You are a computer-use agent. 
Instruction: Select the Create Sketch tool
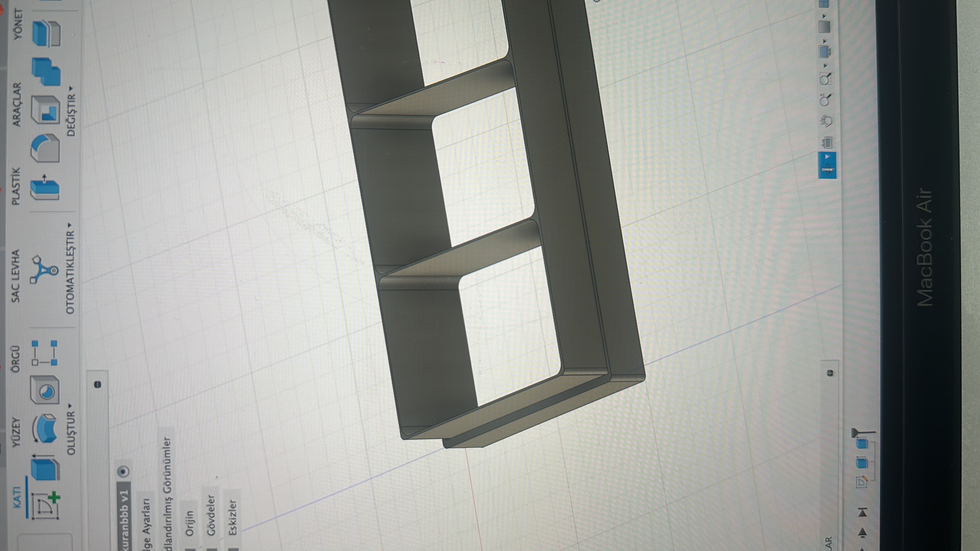(46, 505)
